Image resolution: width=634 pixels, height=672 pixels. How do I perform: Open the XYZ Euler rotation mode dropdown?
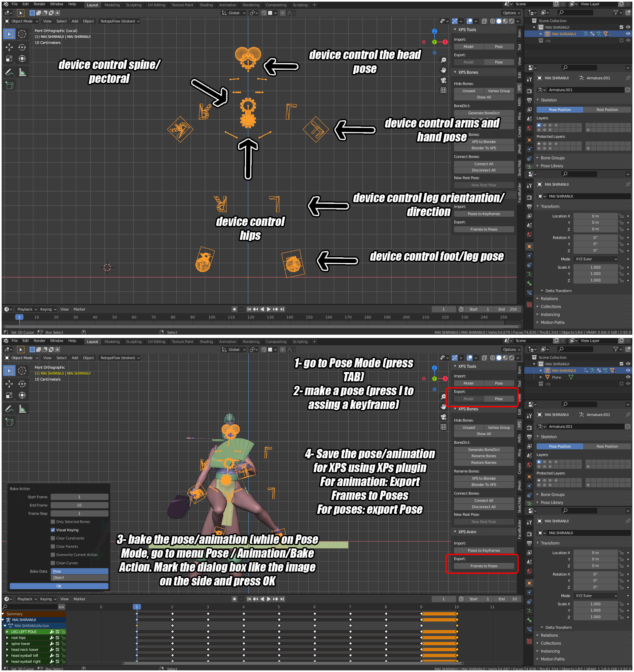pos(596,259)
